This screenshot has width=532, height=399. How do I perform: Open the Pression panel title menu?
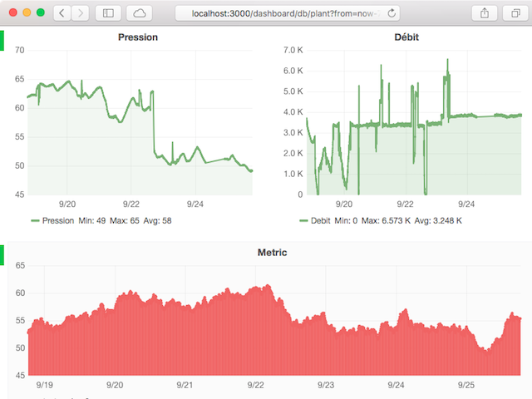pos(138,37)
